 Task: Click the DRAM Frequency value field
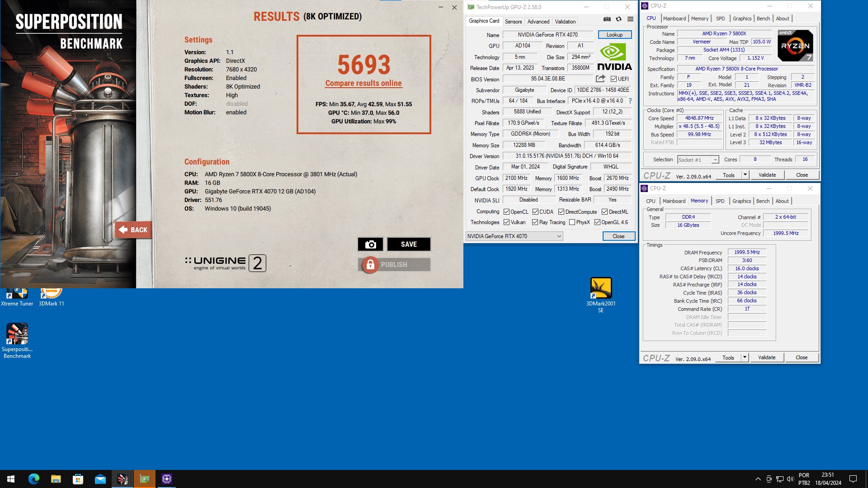point(747,253)
